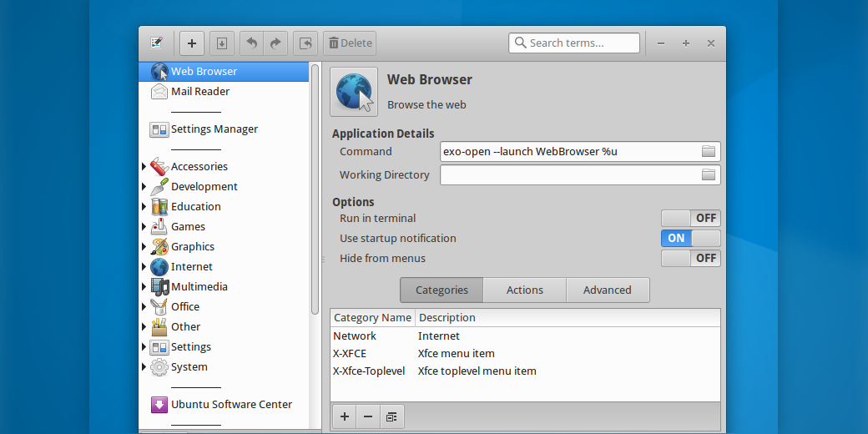
Task: Click the Internet globe icon in sidebar
Action: coord(159,267)
